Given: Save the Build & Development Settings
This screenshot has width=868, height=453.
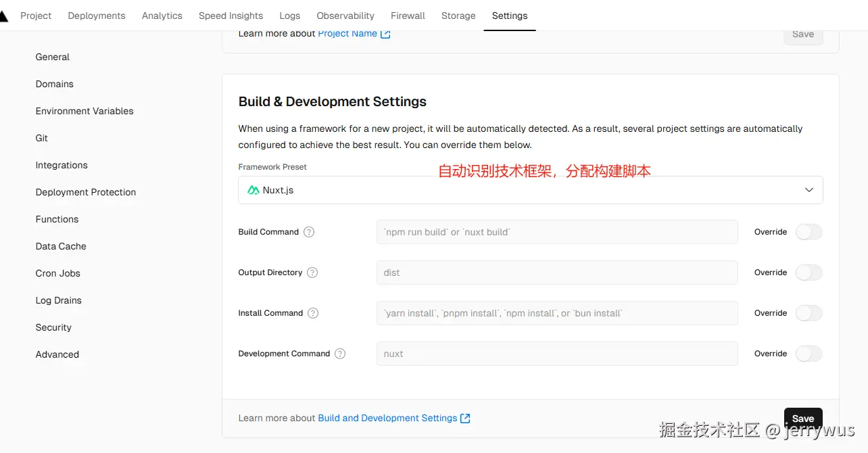Looking at the screenshot, I should tap(803, 419).
